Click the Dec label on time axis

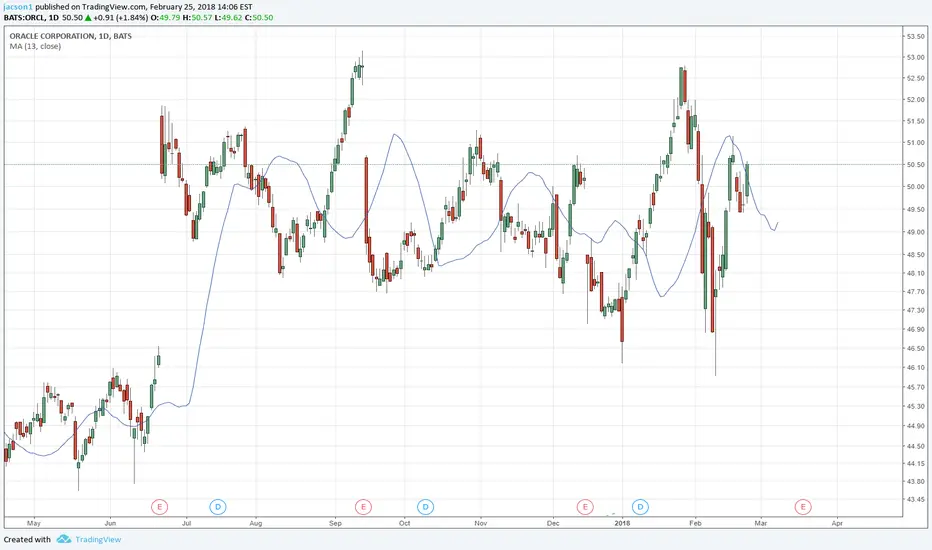point(553,523)
